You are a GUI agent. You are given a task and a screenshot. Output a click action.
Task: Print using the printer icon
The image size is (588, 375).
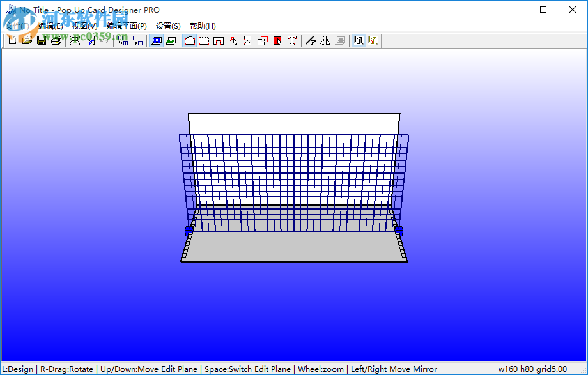point(56,40)
